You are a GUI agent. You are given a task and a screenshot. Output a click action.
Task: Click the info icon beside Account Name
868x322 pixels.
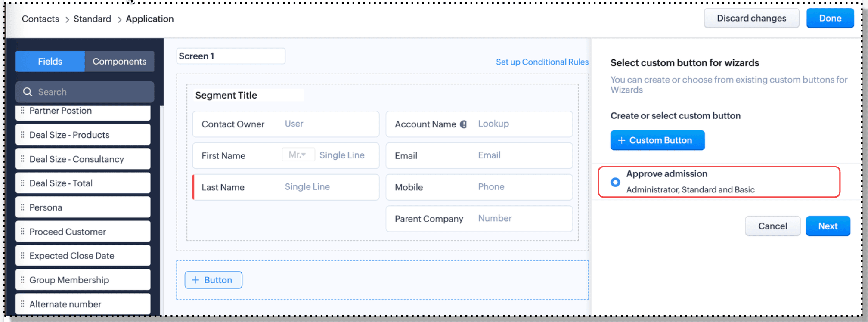pyautogui.click(x=463, y=124)
